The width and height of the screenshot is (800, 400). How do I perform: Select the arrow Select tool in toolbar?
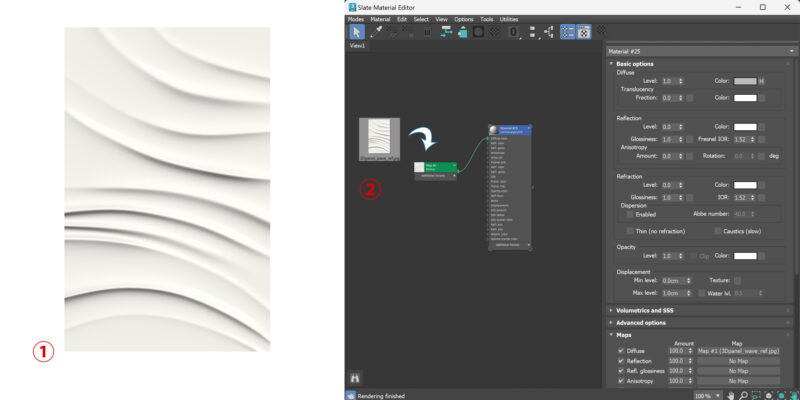pos(357,32)
